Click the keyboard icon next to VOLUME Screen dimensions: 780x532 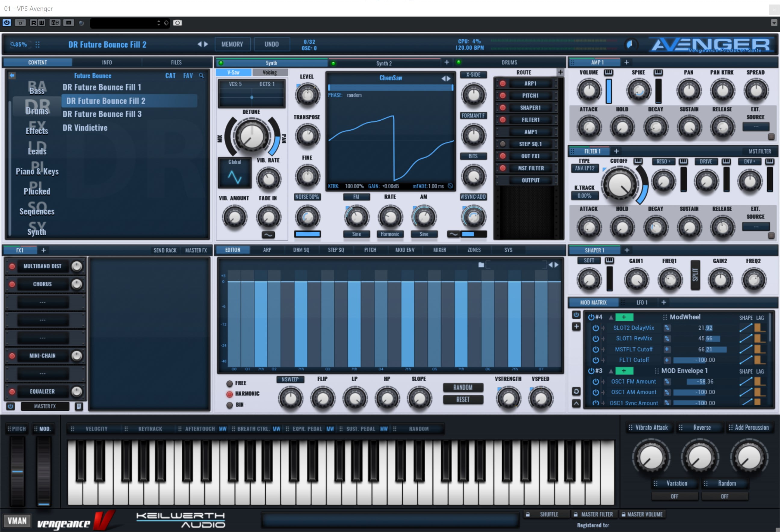coord(608,73)
